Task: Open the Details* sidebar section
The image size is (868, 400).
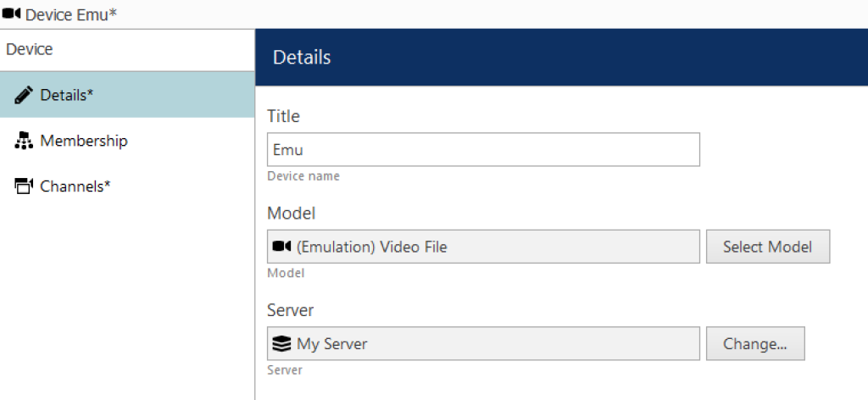Action: 127,95
